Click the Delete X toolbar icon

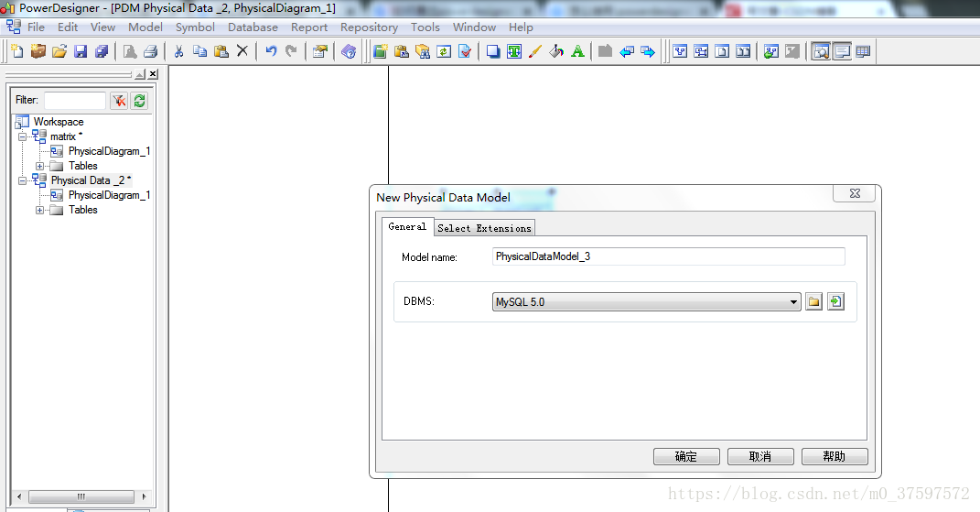click(x=242, y=51)
